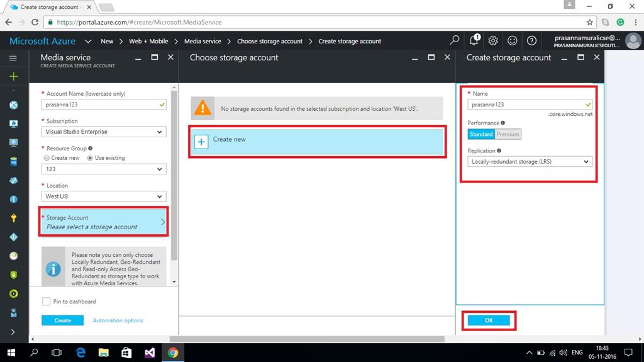Screen dimensions: 644x362
Task: Open the hamburger menu in Azure sidebar
Action: click(x=13, y=58)
